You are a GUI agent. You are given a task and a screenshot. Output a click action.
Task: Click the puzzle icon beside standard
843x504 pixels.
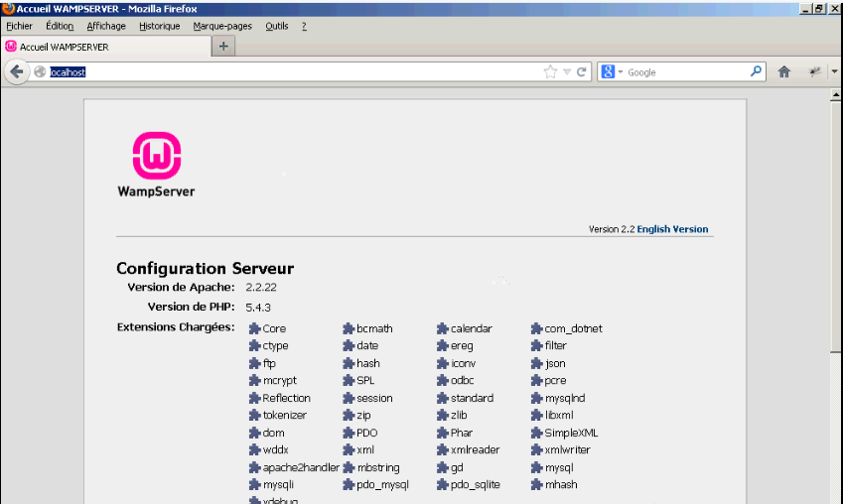click(443, 398)
